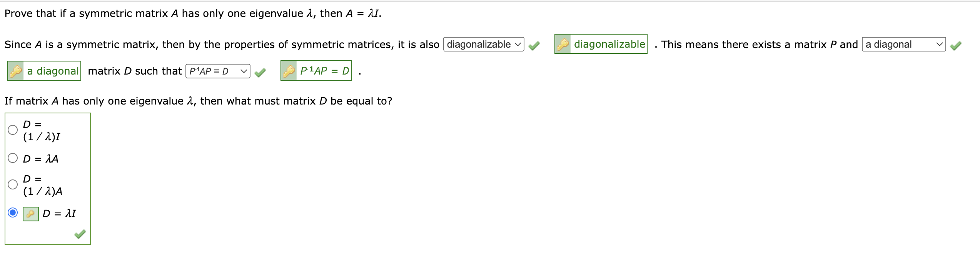Open the 'diagonalizable' dropdown in the first sentence

tap(483, 44)
